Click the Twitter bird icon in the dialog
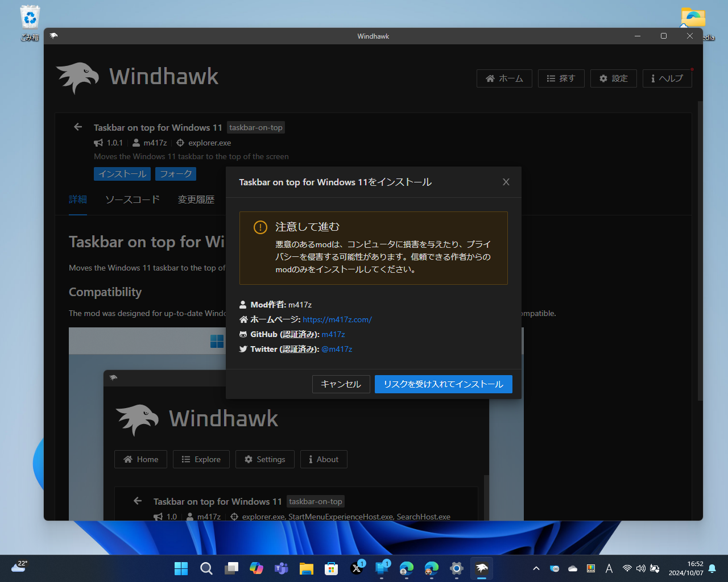Image resolution: width=728 pixels, height=582 pixels. click(243, 349)
